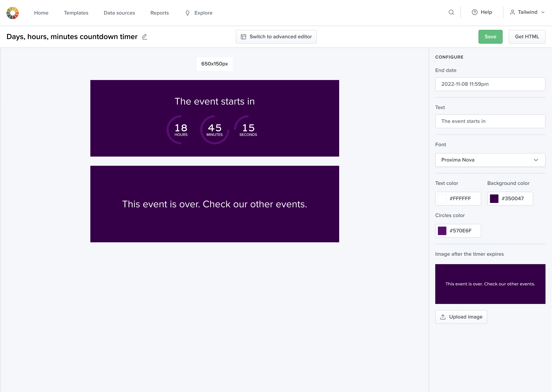Click the colorful wheel logo
The width and height of the screenshot is (552, 392).
pos(13,13)
